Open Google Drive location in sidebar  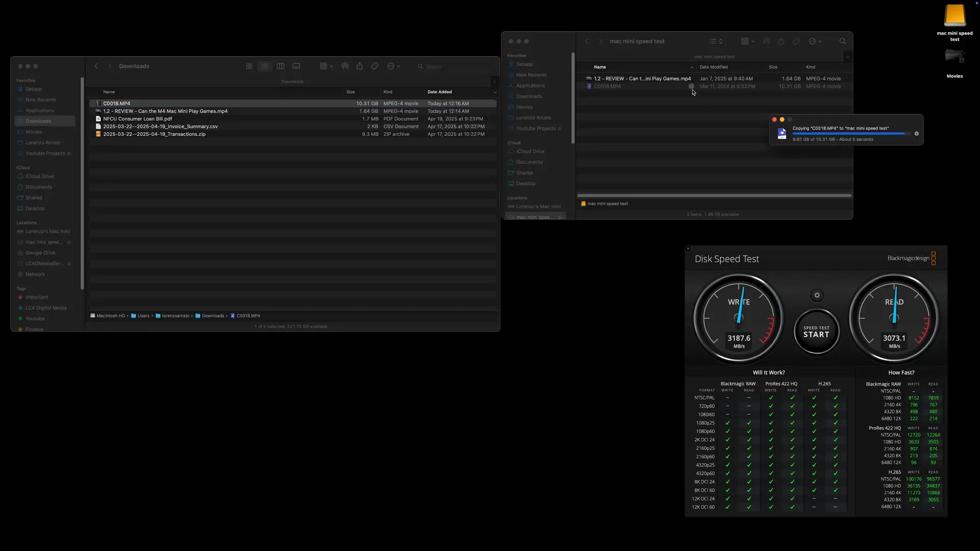click(x=40, y=253)
